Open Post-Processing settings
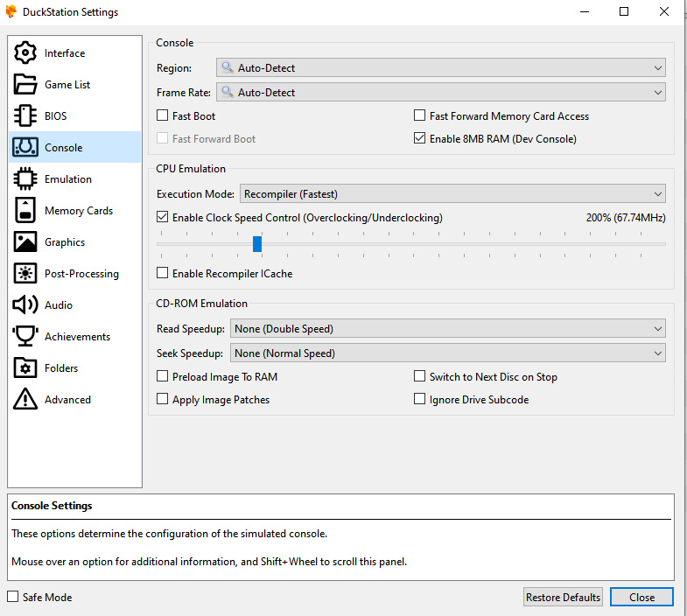Viewport: 687px width, 616px height. (x=75, y=274)
